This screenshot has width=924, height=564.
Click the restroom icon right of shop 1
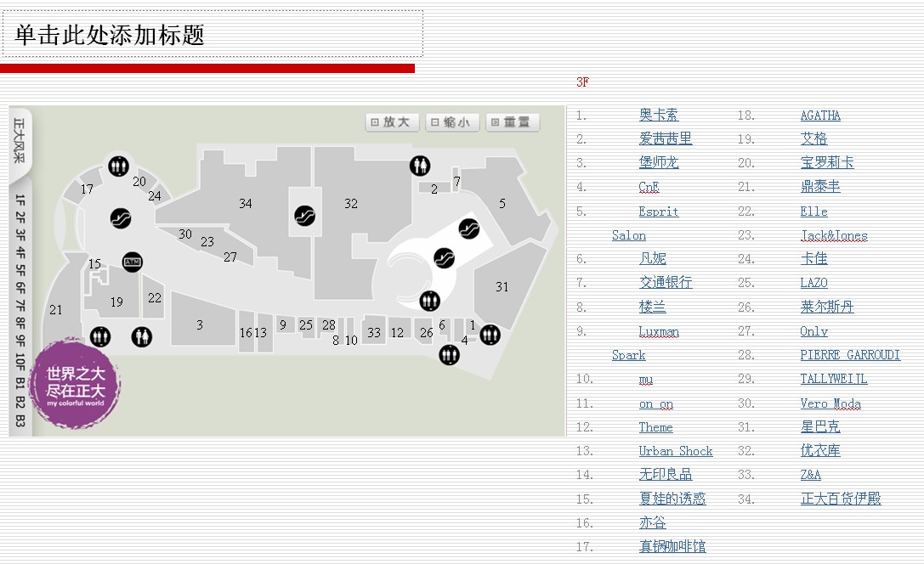click(x=490, y=335)
